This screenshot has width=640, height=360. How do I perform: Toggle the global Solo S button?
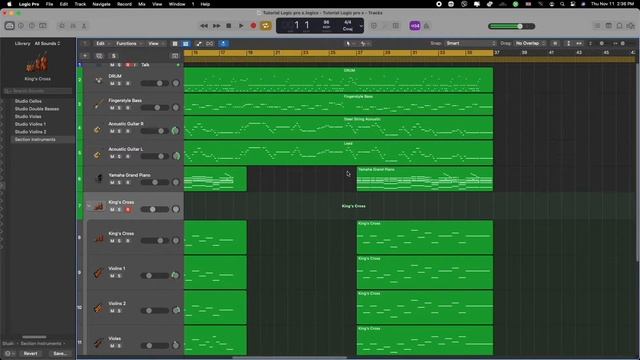[114, 56]
